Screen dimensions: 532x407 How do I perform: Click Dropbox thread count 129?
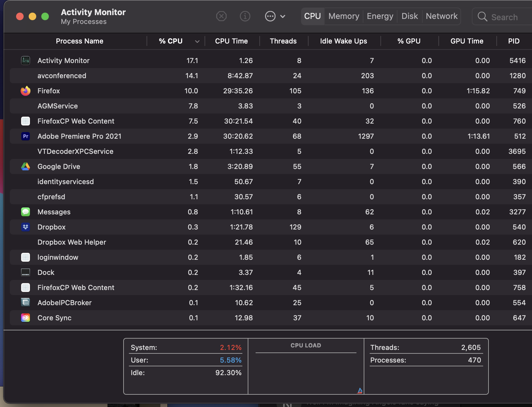295,227
